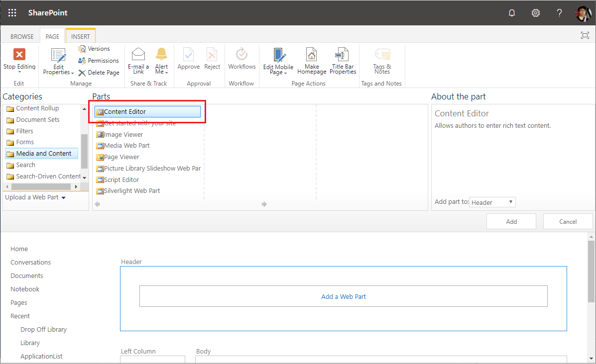The height and width of the screenshot is (364, 596).
Task: Click the Reject ribbon icon
Action: (212, 54)
